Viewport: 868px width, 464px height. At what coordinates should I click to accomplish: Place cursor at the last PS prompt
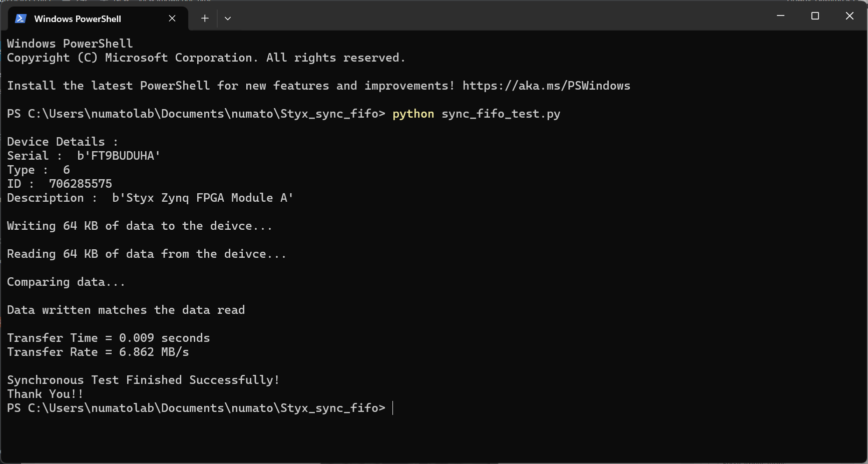(x=393, y=408)
